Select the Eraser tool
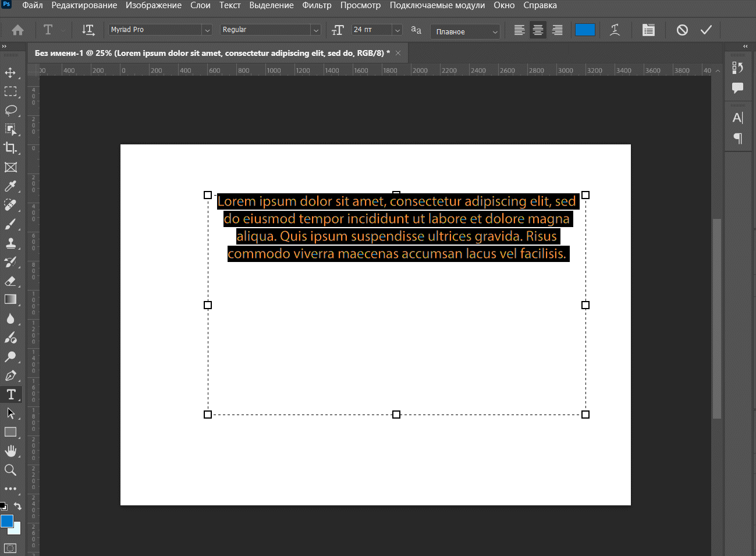Image resolution: width=756 pixels, height=556 pixels. pyautogui.click(x=10, y=281)
